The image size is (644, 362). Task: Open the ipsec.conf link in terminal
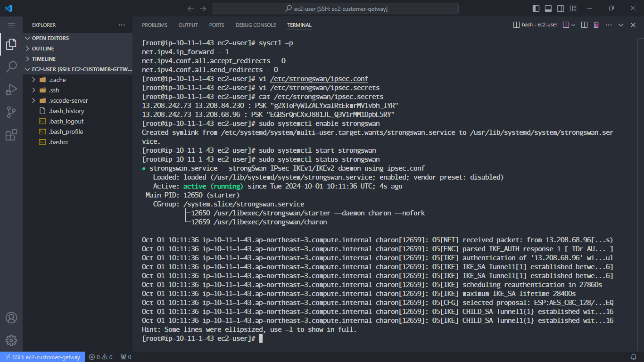point(319,78)
